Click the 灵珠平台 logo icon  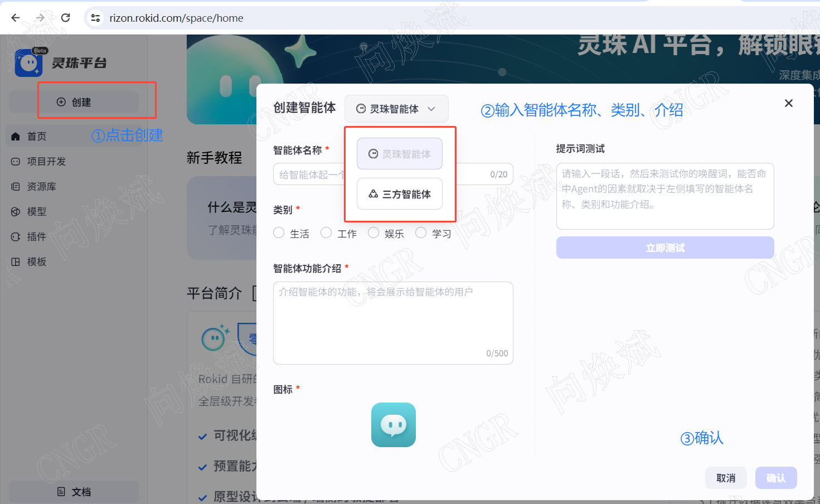pyautogui.click(x=28, y=62)
